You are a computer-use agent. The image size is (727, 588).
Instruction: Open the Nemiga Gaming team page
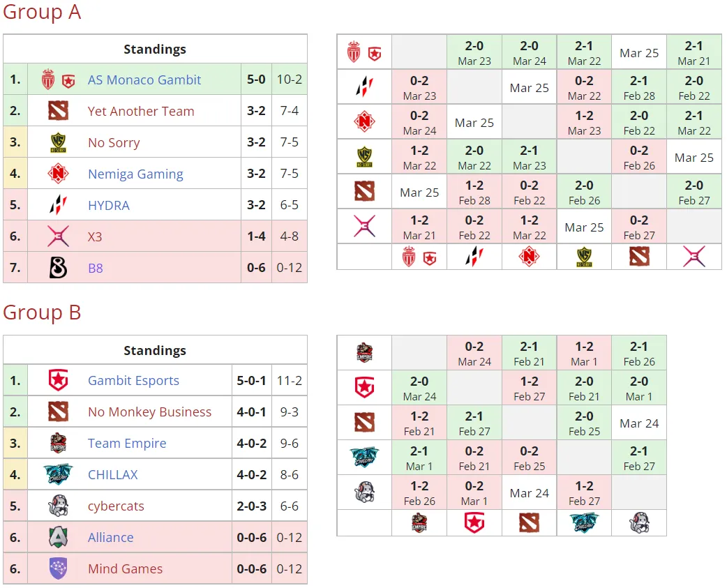(x=135, y=174)
